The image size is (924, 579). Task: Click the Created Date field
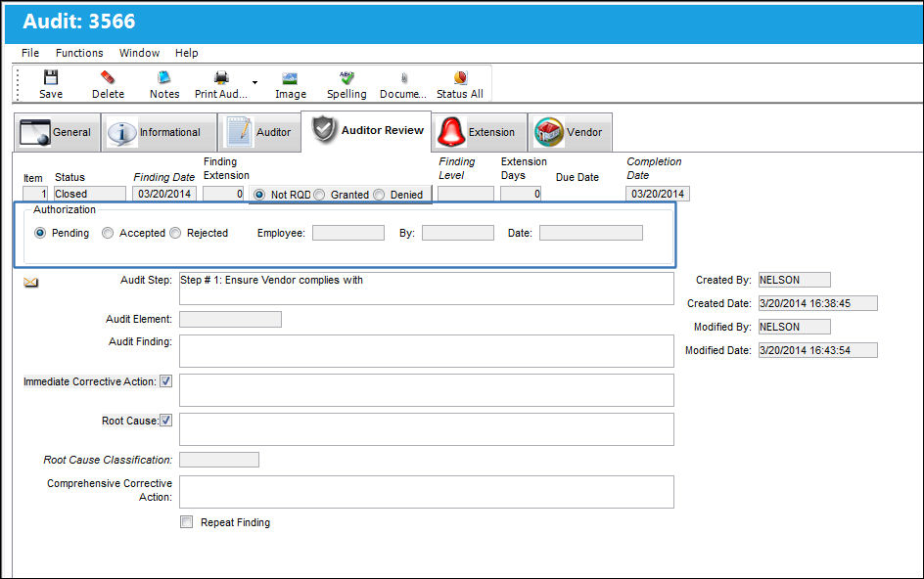coord(818,303)
